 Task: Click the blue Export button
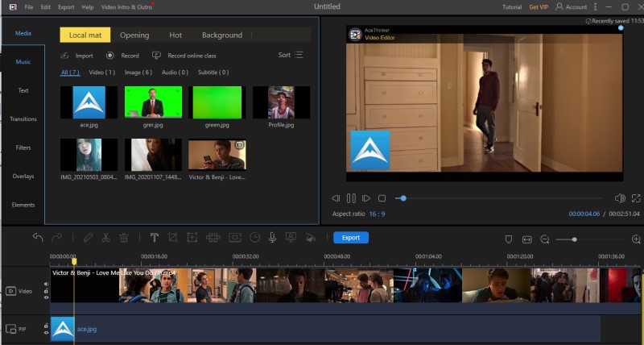351,238
